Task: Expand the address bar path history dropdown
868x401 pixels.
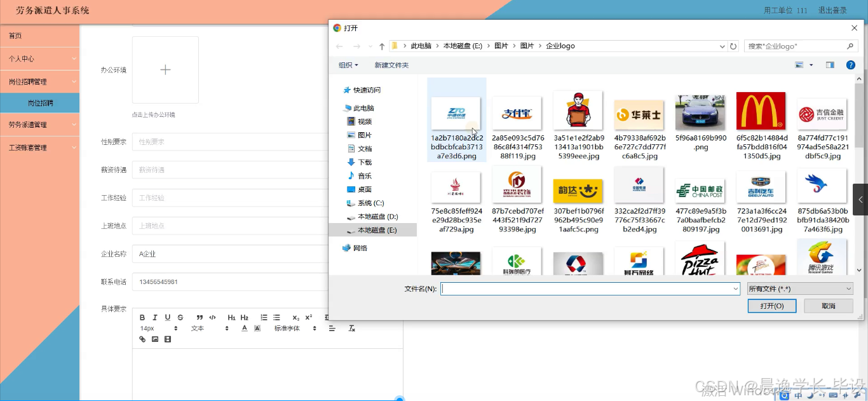Action: [722, 46]
